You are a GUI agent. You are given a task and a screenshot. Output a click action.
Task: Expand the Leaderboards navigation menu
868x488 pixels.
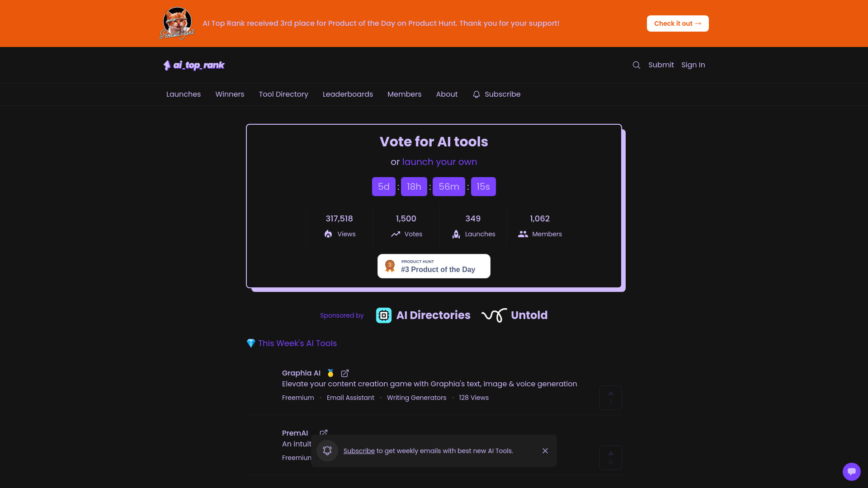(x=348, y=94)
